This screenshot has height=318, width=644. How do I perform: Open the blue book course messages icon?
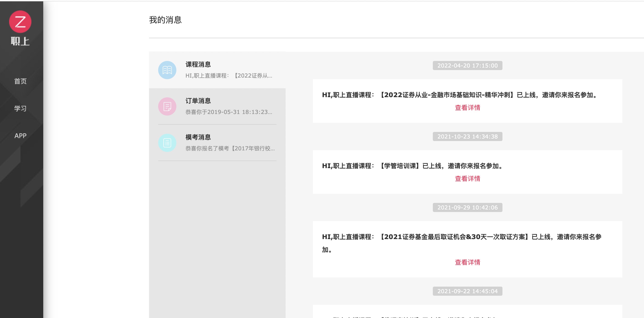[167, 70]
